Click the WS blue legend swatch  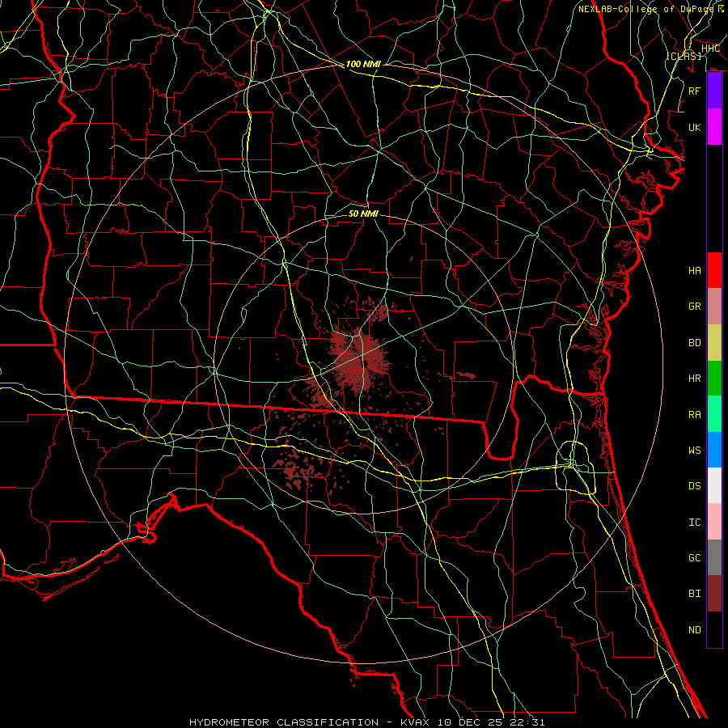click(714, 450)
